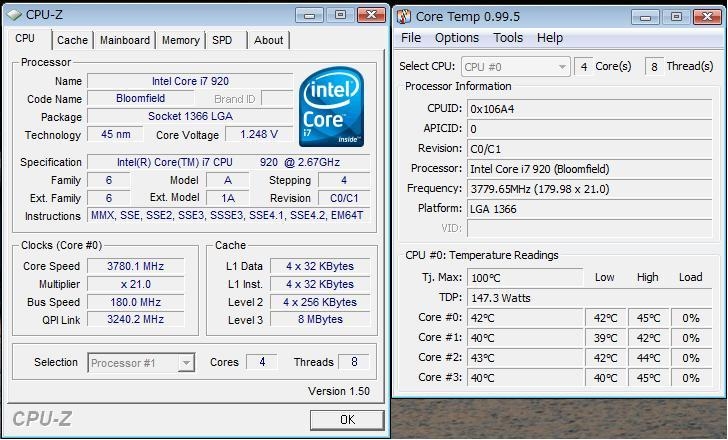Click the Core #1 temperature 40°C reading
Screen dimensions: 728x440
[x=525, y=338]
